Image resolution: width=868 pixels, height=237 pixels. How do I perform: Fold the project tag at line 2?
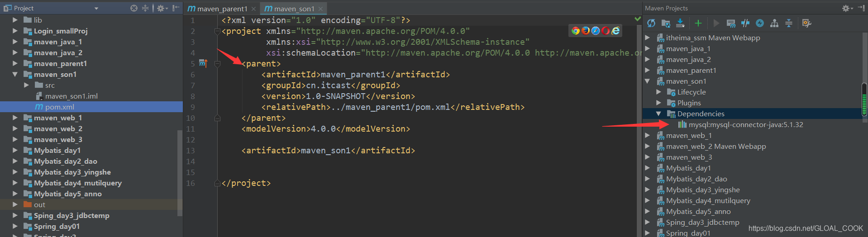tap(217, 31)
